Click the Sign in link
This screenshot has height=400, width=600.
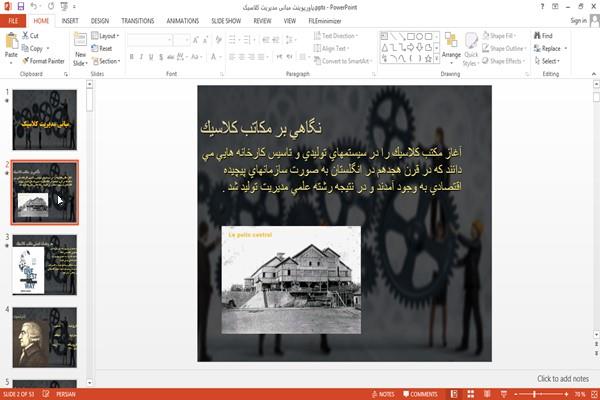pos(578,21)
